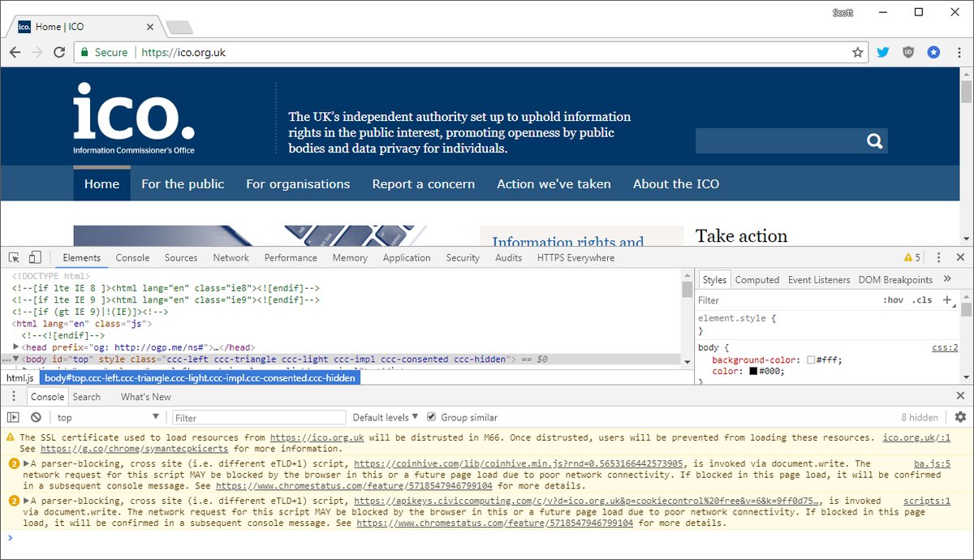Open the Default levels dropdown

pyautogui.click(x=386, y=417)
